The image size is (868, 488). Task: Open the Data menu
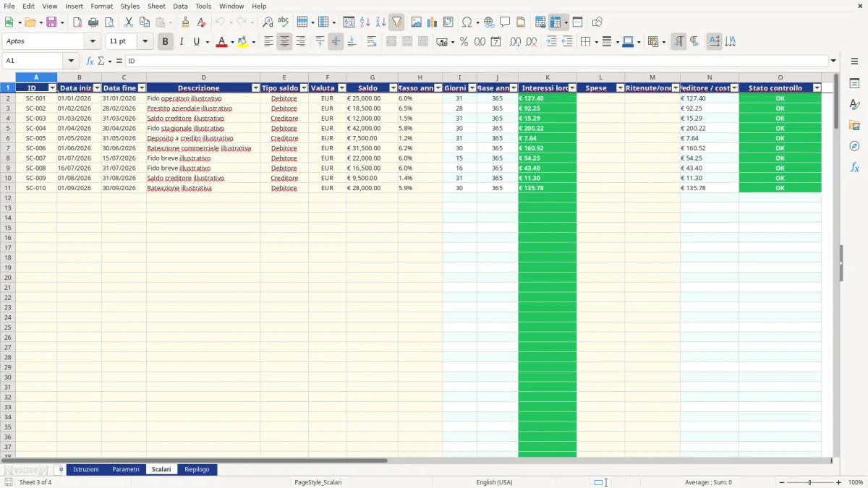(x=180, y=6)
